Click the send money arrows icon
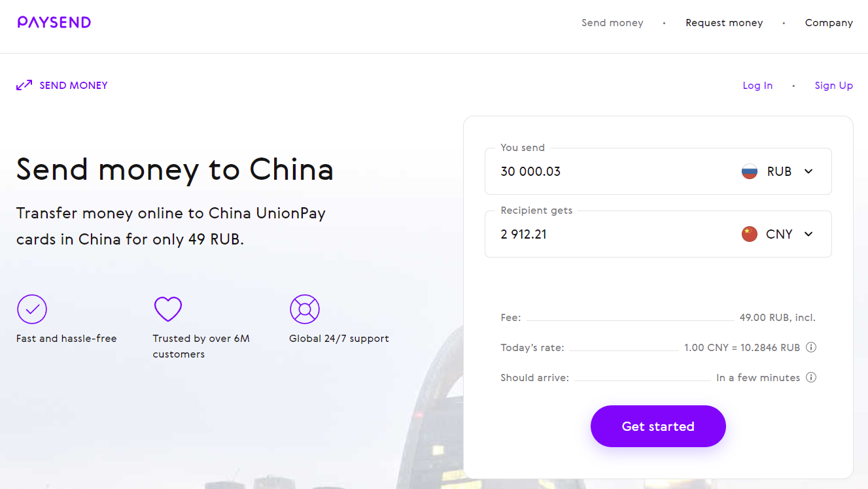 pos(24,86)
